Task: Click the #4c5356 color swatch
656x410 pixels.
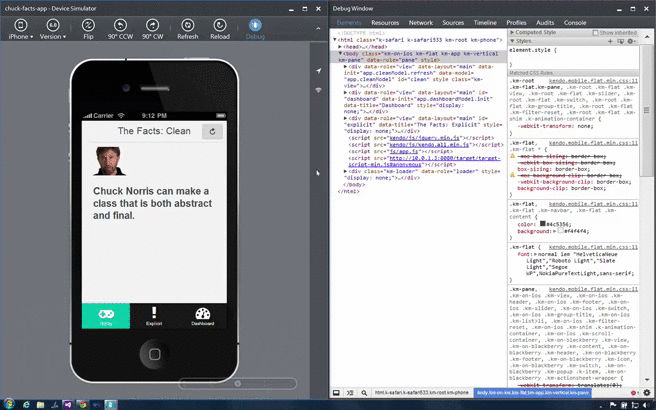Action: (543, 224)
